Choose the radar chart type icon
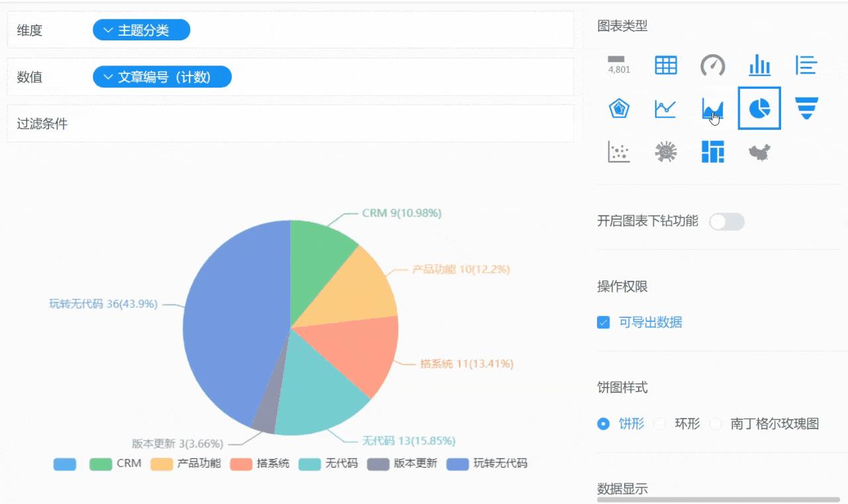The image size is (848, 504). [x=619, y=108]
